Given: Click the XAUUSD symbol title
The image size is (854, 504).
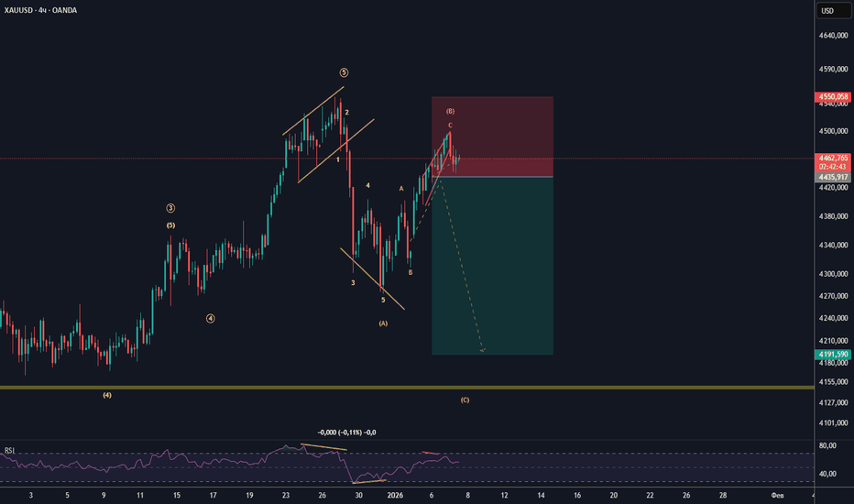Looking at the screenshot, I should (x=23, y=11).
